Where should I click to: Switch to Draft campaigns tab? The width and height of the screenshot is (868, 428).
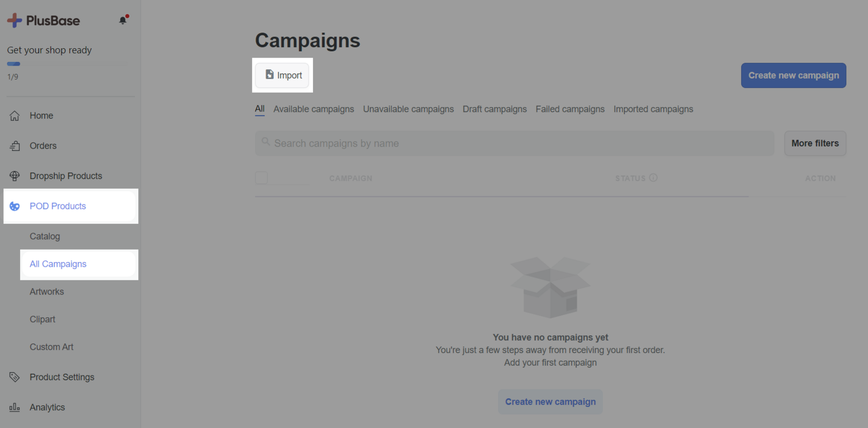click(x=494, y=109)
